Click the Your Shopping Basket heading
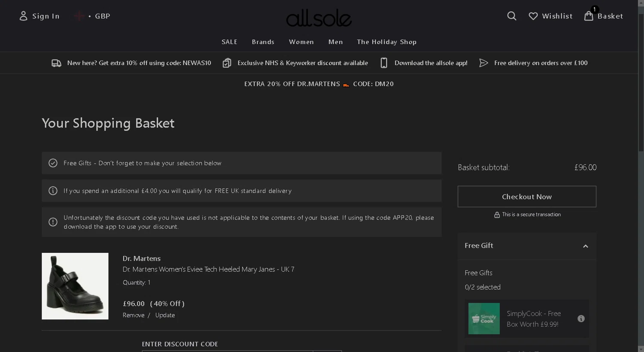Screen dimensions: 644x352 pyautogui.click(x=108, y=123)
